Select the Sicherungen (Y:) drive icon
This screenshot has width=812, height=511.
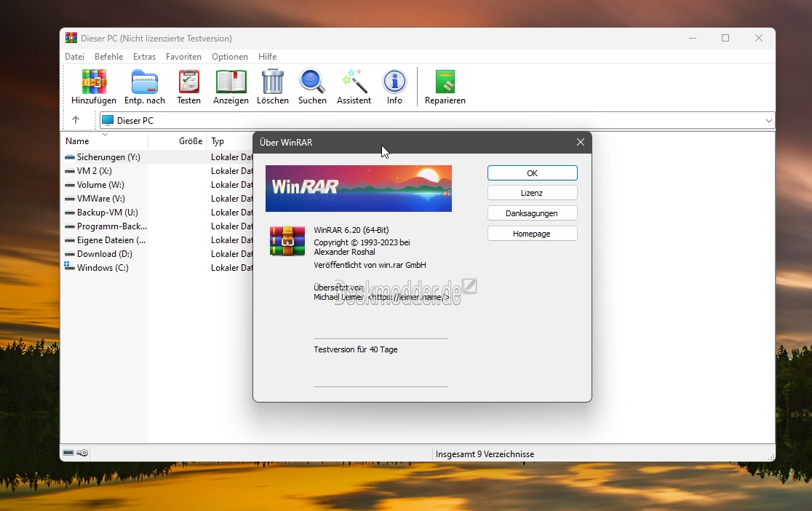pos(70,157)
